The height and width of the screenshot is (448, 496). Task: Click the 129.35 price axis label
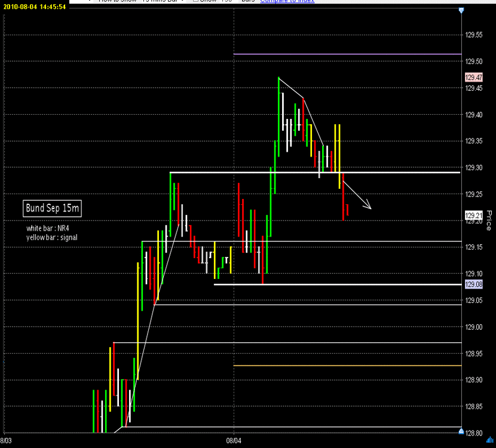click(474, 141)
